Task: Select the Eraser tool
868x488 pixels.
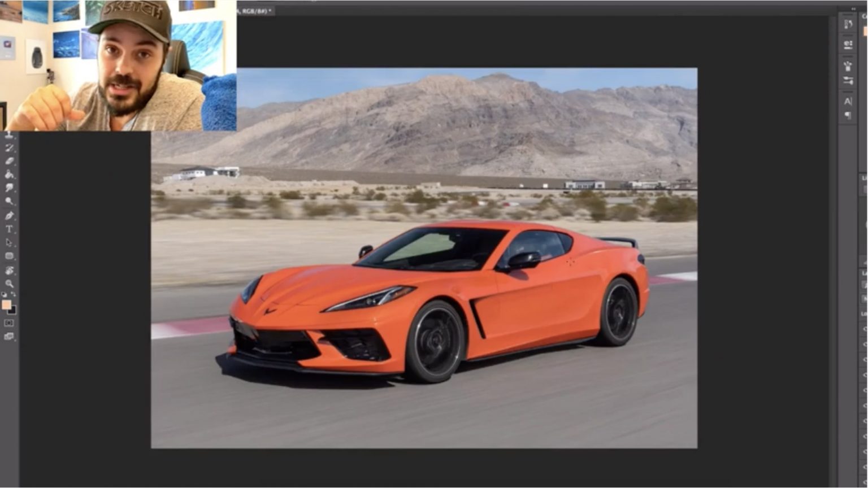Action: click(9, 161)
